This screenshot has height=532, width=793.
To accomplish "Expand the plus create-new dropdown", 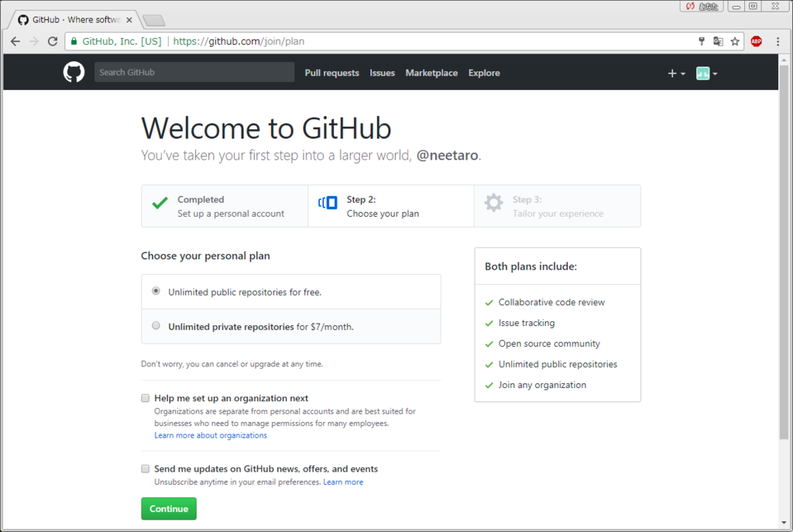I will pyautogui.click(x=676, y=74).
